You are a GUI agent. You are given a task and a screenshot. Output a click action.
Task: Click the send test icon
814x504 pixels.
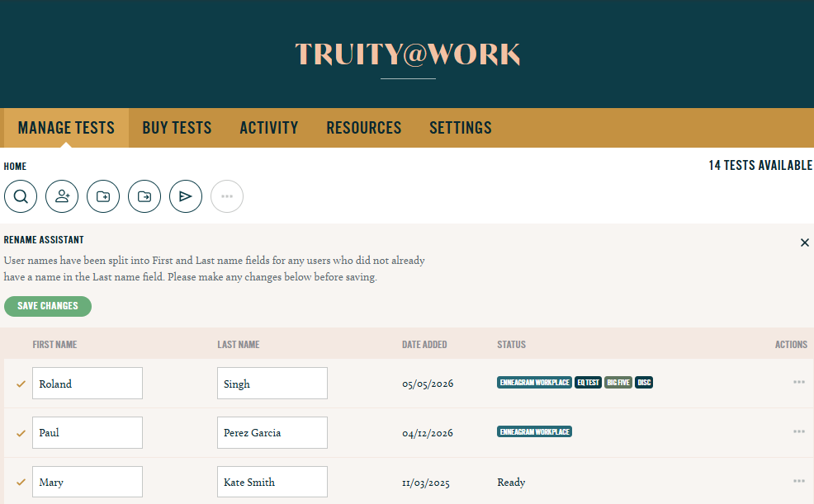click(186, 196)
